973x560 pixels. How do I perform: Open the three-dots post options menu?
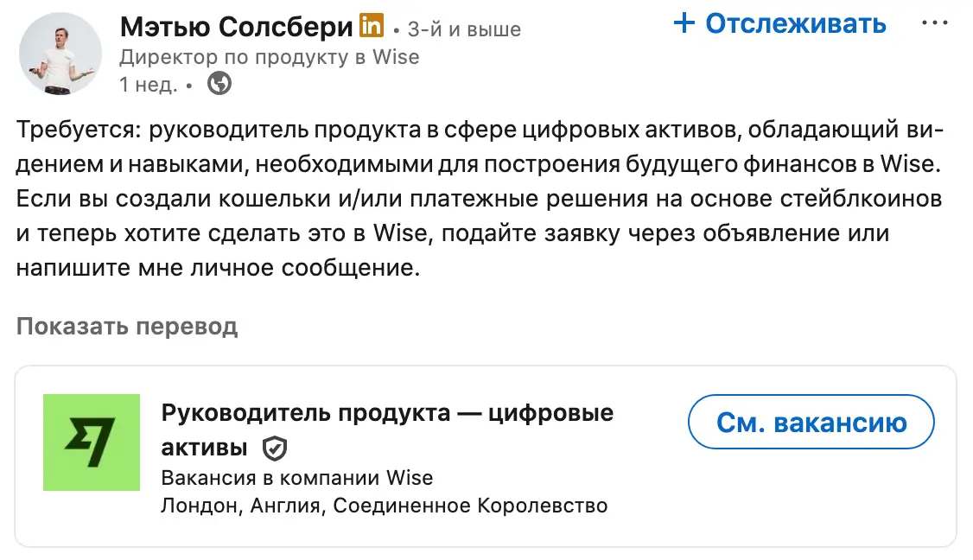point(935,23)
